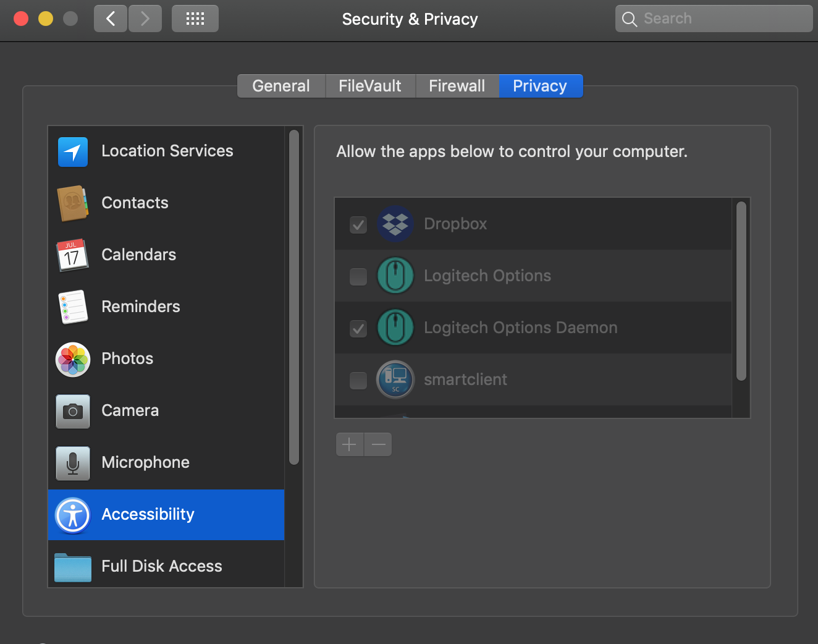Go forward using the right chevron button

click(x=145, y=19)
